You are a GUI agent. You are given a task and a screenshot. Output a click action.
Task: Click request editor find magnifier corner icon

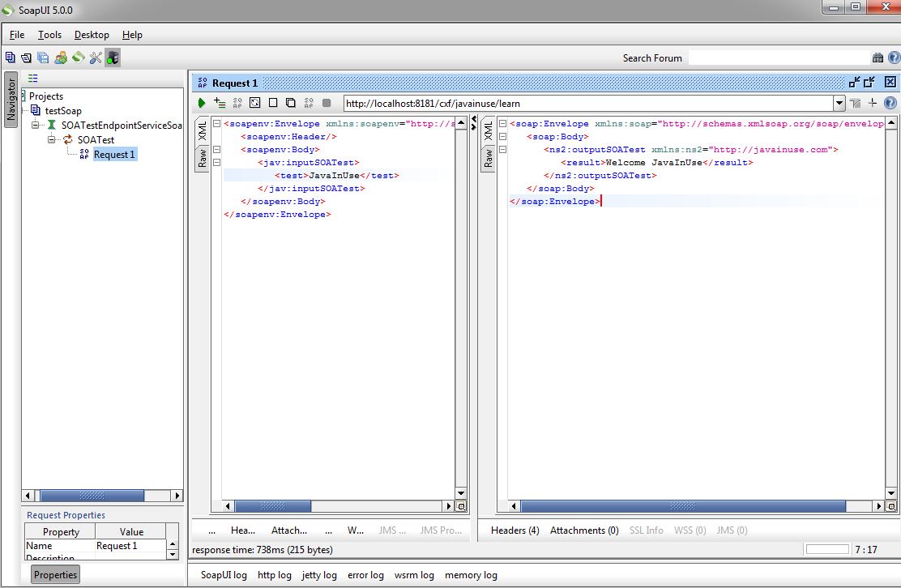[461, 506]
